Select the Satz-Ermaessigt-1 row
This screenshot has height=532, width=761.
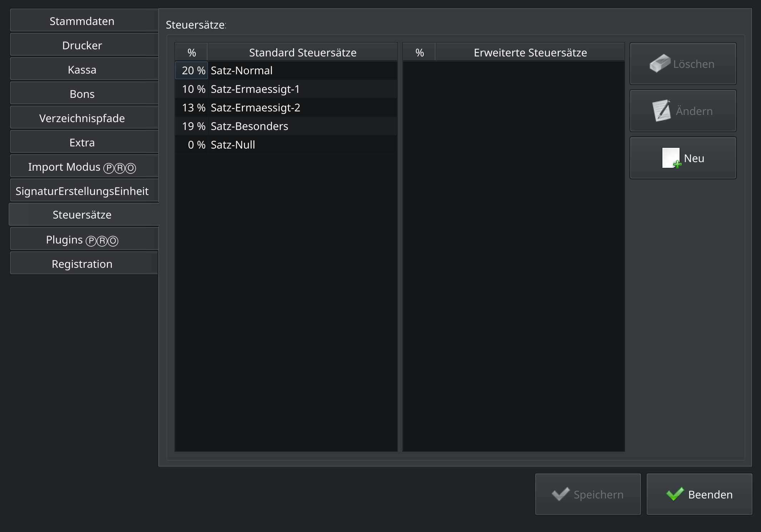[x=286, y=89]
